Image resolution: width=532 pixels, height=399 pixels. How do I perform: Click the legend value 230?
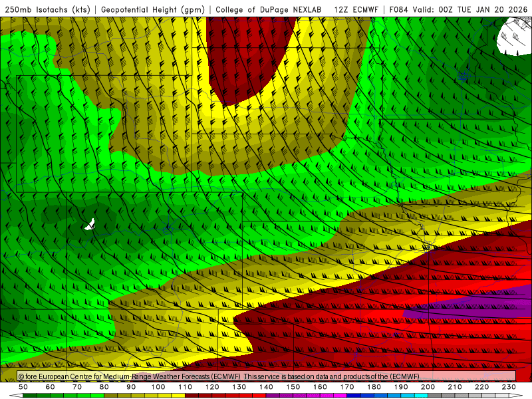tap(509, 387)
